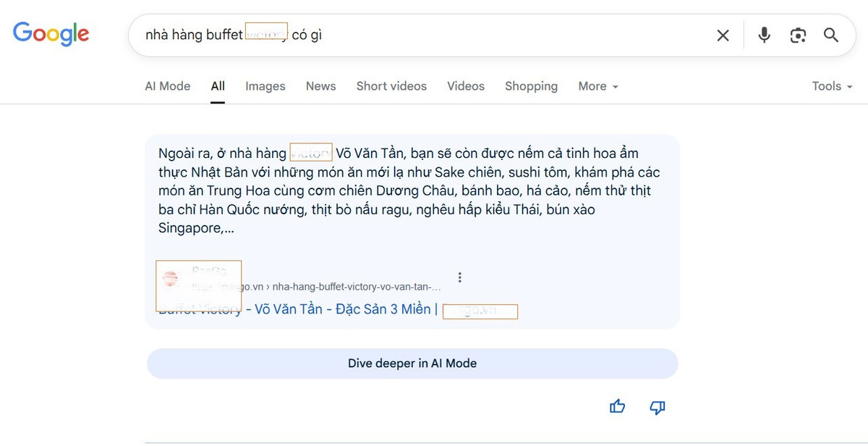868x446 pixels.
Task: Open the Tools options menu
Action: 833,86
